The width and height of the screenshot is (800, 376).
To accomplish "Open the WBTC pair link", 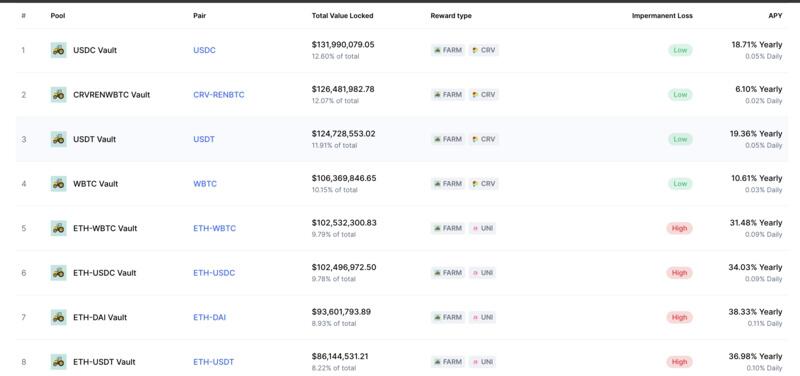I will coord(205,184).
